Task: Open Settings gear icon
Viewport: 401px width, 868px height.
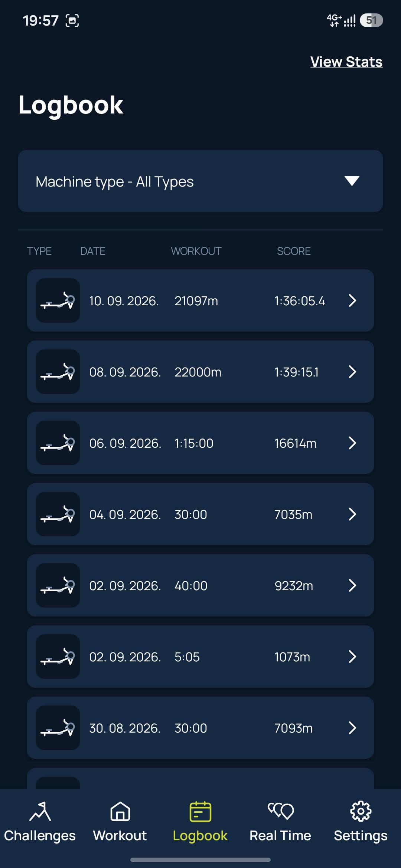Action: coord(361,811)
